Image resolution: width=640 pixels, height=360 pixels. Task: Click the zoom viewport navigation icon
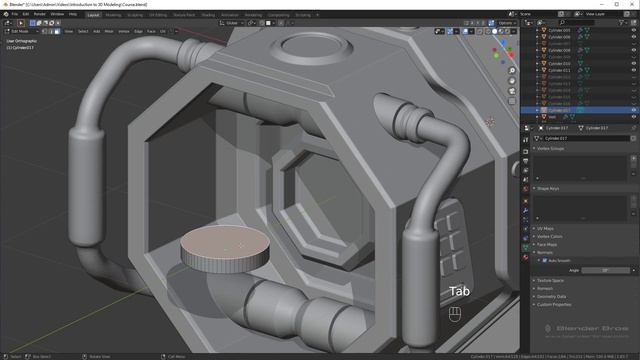pyautogui.click(x=512, y=71)
